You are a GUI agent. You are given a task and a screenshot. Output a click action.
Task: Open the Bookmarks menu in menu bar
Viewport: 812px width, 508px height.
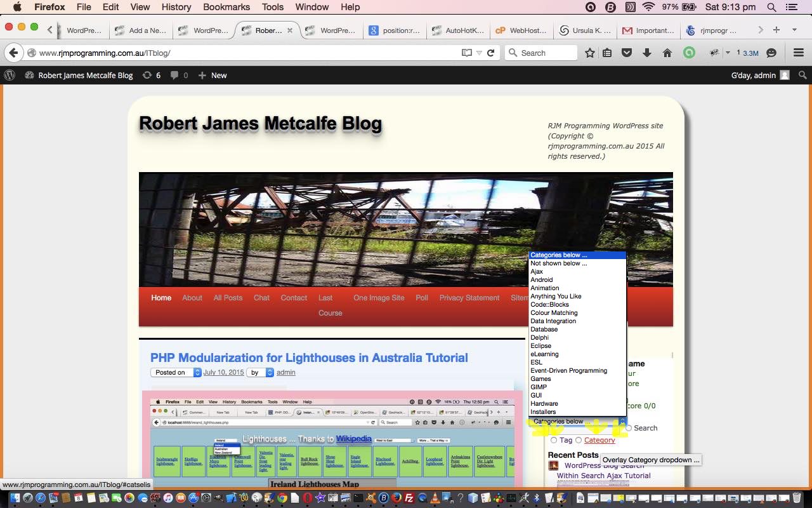226,7
